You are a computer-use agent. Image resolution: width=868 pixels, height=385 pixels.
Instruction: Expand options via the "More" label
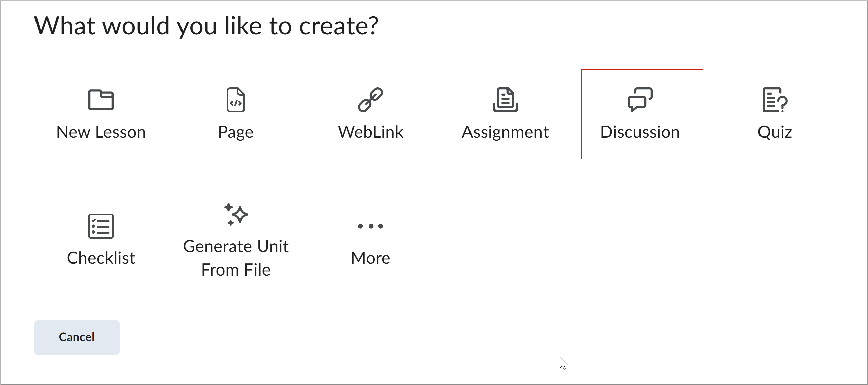[370, 258]
